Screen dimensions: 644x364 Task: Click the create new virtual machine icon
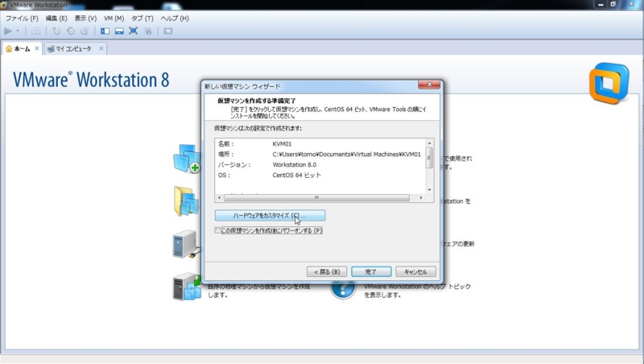tap(187, 159)
